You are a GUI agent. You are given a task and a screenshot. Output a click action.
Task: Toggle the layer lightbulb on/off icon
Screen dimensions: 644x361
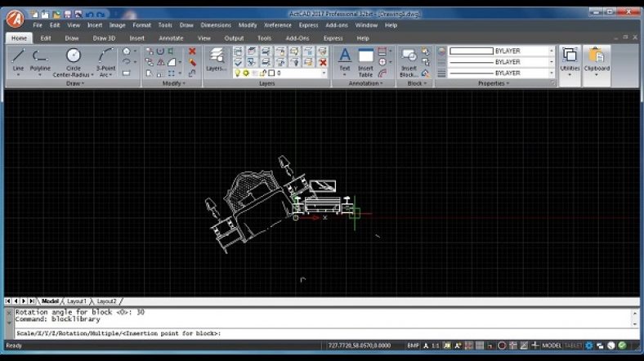tap(238, 74)
